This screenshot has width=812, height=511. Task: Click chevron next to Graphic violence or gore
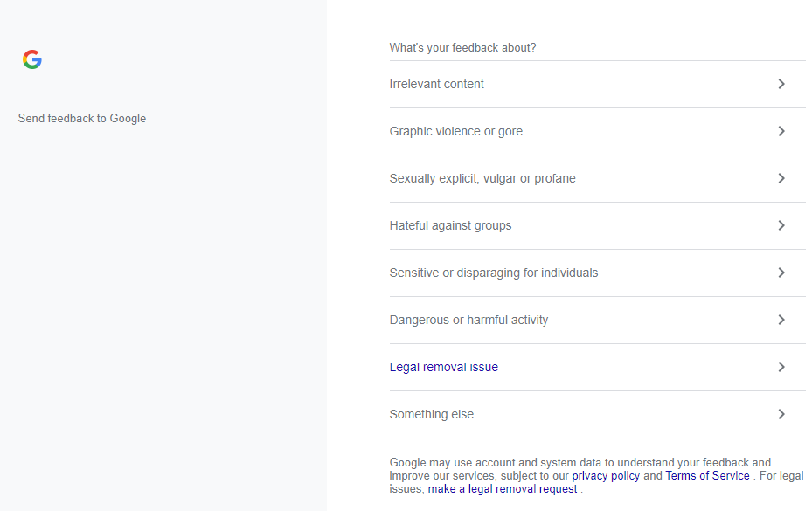[781, 131]
